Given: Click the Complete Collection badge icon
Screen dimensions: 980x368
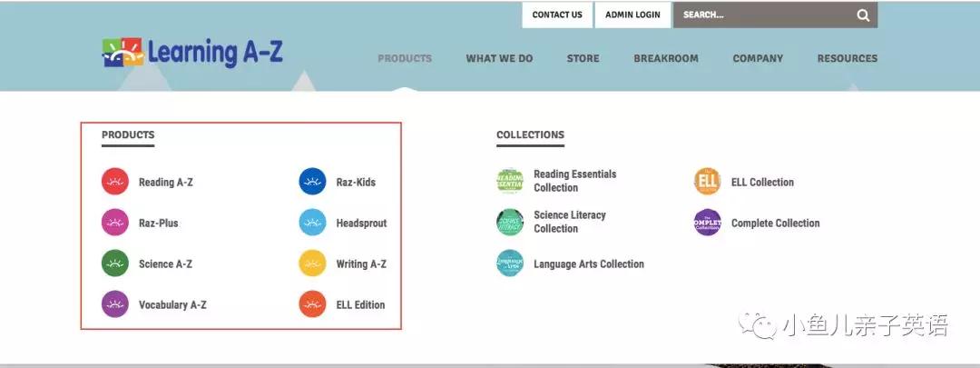Looking at the screenshot, I should [708, 223].
